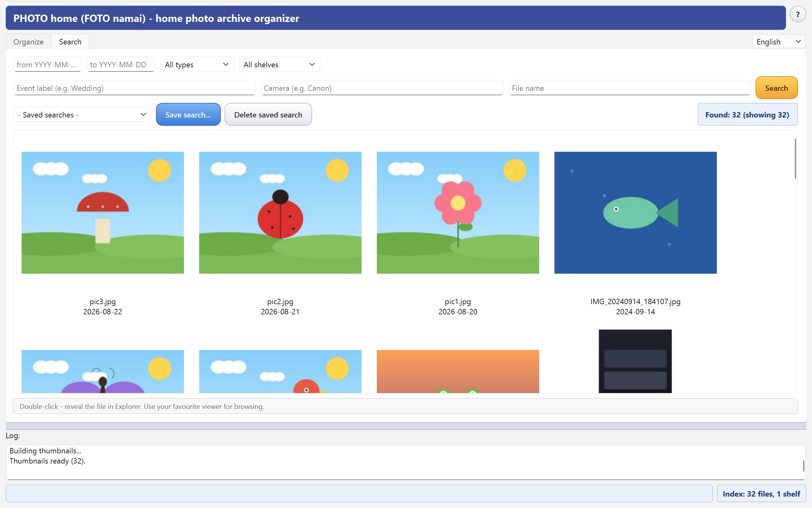Click Delete saved search button
The height and width of the screenshot is (508, 812).
click(268, 115)
